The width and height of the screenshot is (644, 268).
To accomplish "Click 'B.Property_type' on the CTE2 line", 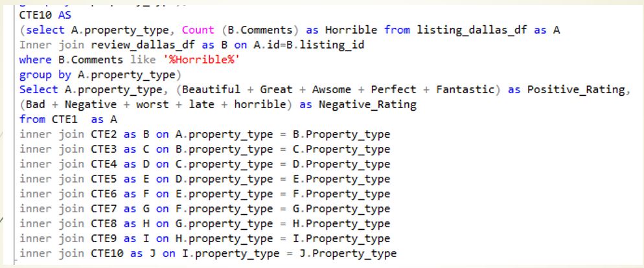I will (x=341, y=135).
